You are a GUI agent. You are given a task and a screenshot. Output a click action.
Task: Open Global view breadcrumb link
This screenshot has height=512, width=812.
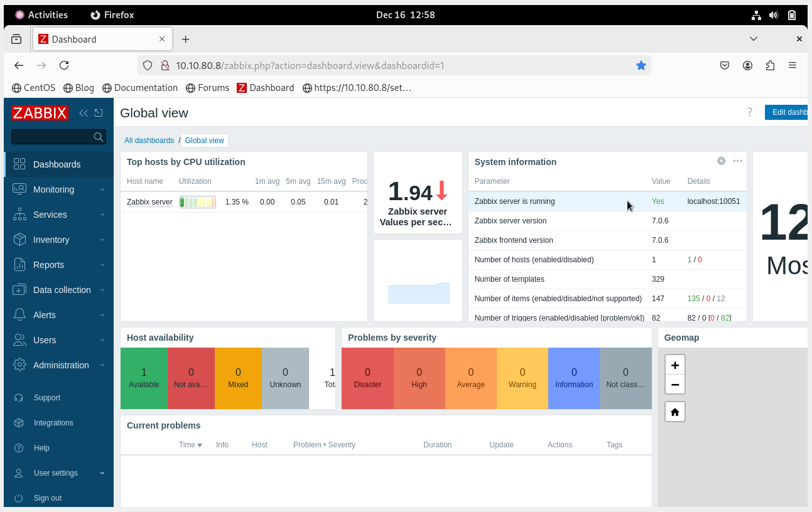(205, 141)
